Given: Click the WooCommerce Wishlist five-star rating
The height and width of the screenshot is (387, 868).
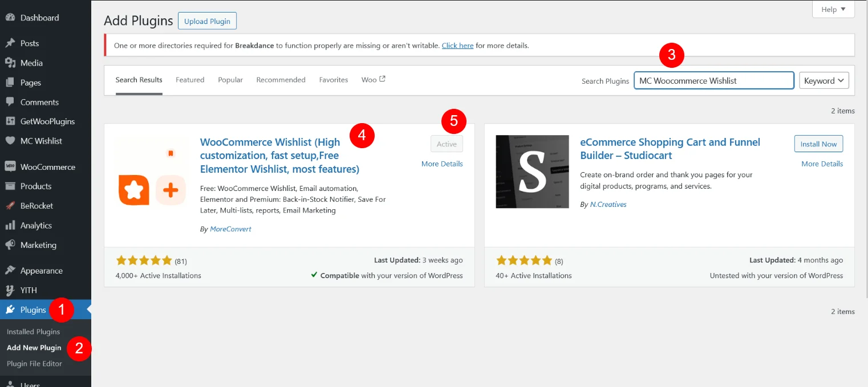Looking at the screenshot, I should (144, 260).
